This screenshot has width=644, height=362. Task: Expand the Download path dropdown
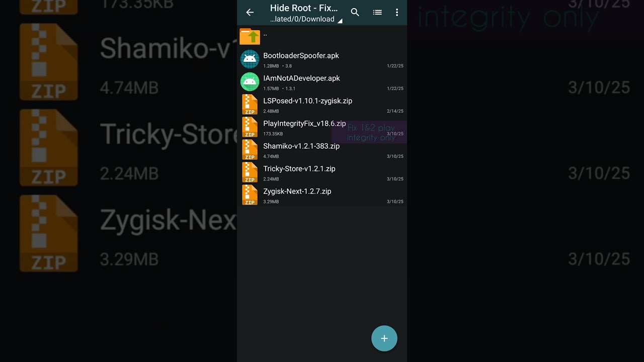click(x=306, y=19)
